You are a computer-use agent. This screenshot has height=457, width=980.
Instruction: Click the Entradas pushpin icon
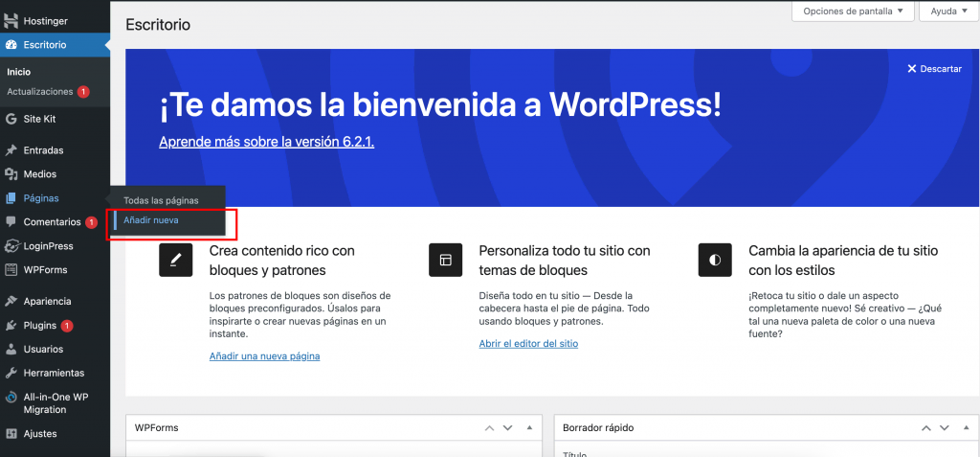(x=11, y=150)
